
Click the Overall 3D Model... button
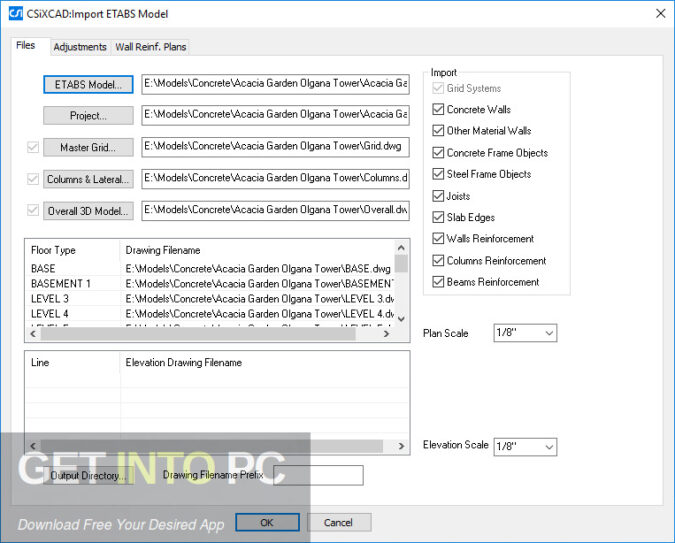click(x=88, y=211)
